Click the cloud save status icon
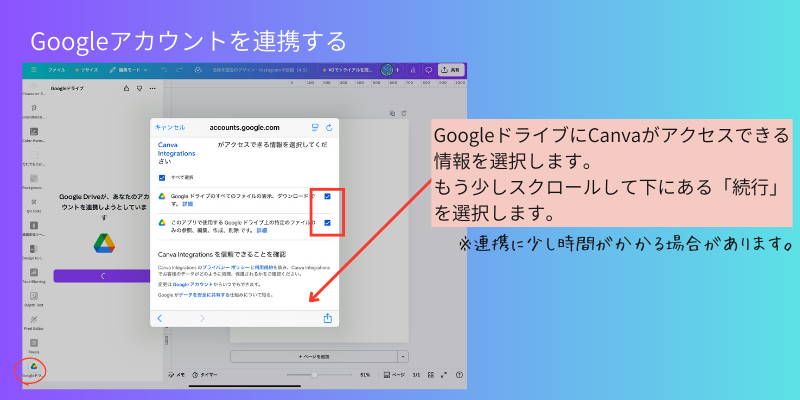This screenshot has height=400, width=800. [x=198, y=70]
